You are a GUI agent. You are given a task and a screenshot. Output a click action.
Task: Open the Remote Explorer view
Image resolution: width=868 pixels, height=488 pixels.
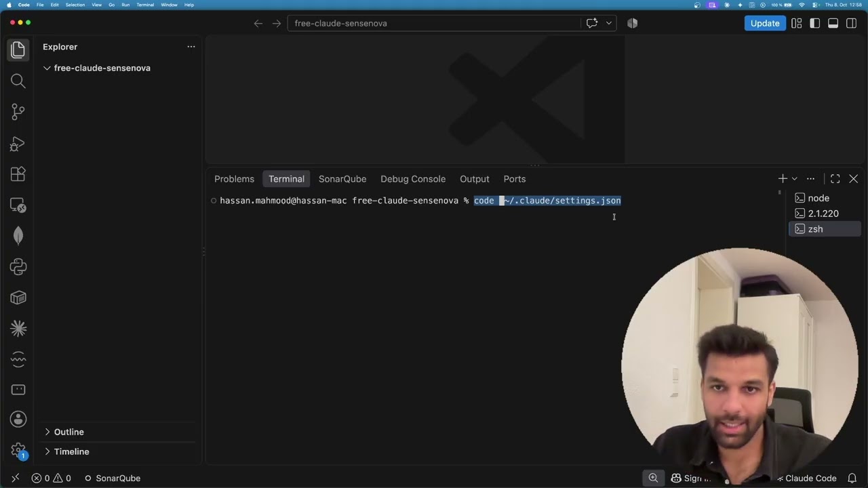[18, 205]
